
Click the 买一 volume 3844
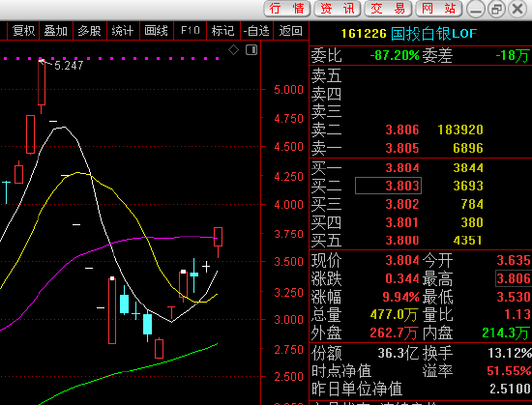468,168
